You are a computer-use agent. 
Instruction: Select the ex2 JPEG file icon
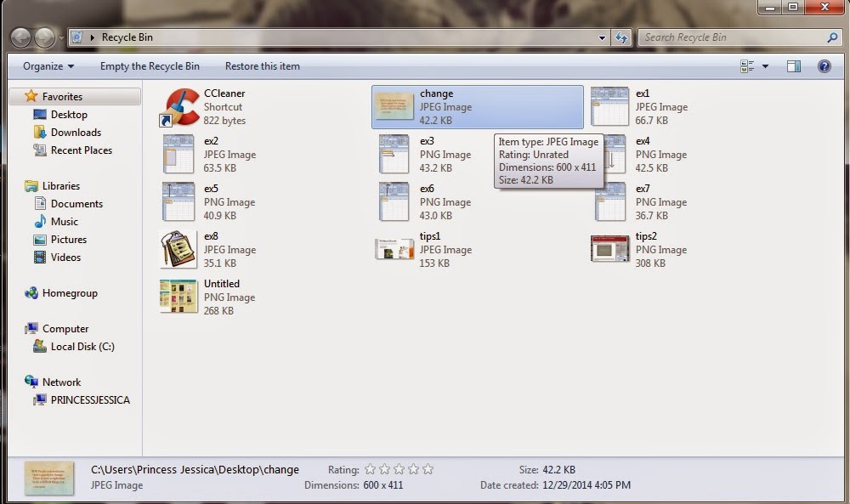(x=178, y=155)
